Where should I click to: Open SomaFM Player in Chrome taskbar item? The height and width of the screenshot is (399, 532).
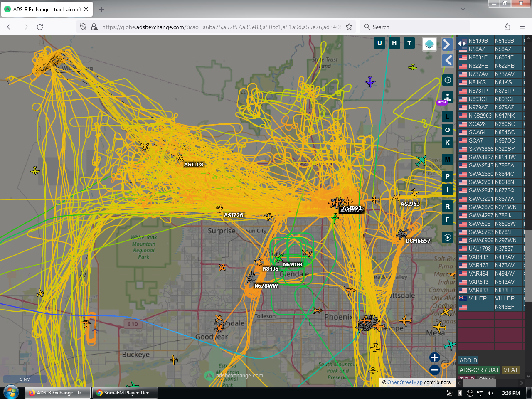125,393
